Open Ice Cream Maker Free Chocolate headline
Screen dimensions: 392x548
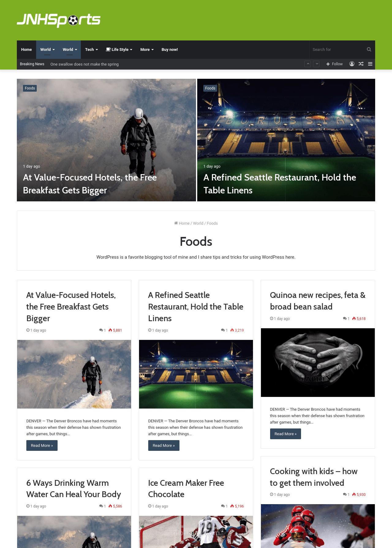click(x=186, y=489)
